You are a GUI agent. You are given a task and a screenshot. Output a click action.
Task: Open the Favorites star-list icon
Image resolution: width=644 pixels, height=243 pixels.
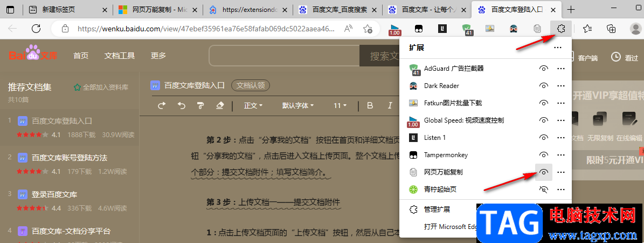587,29
